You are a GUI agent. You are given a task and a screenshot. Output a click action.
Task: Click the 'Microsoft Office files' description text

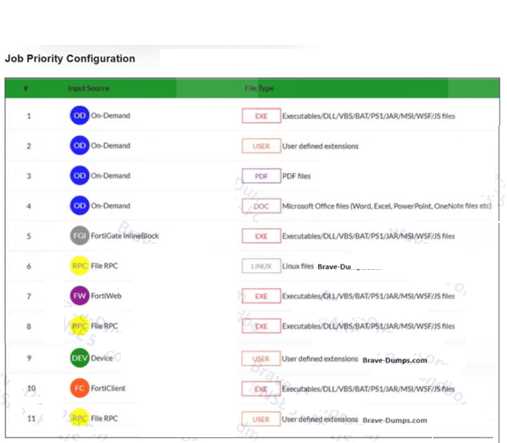click(387, 206)
